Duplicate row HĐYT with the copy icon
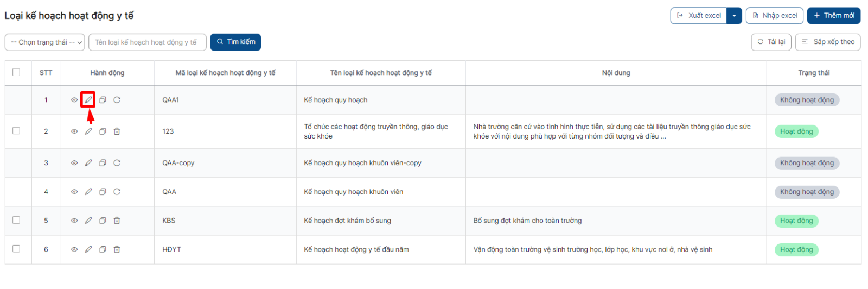The width and height of the screenshot is (868, 289). click(x=103, y=249)
